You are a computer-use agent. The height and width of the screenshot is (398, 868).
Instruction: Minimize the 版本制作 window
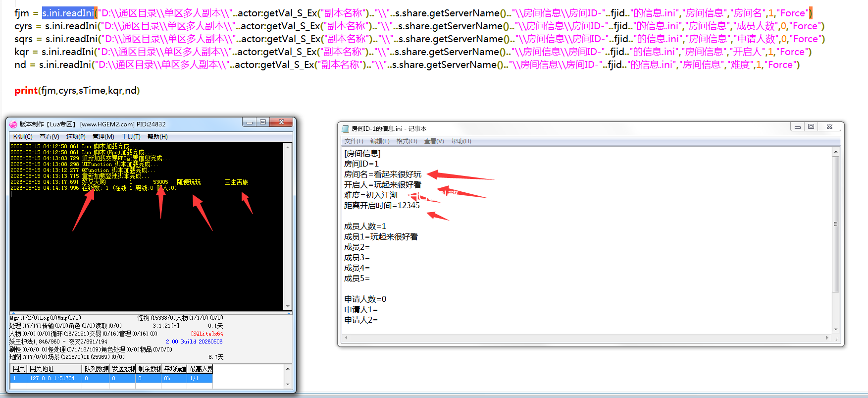point(250,122)
